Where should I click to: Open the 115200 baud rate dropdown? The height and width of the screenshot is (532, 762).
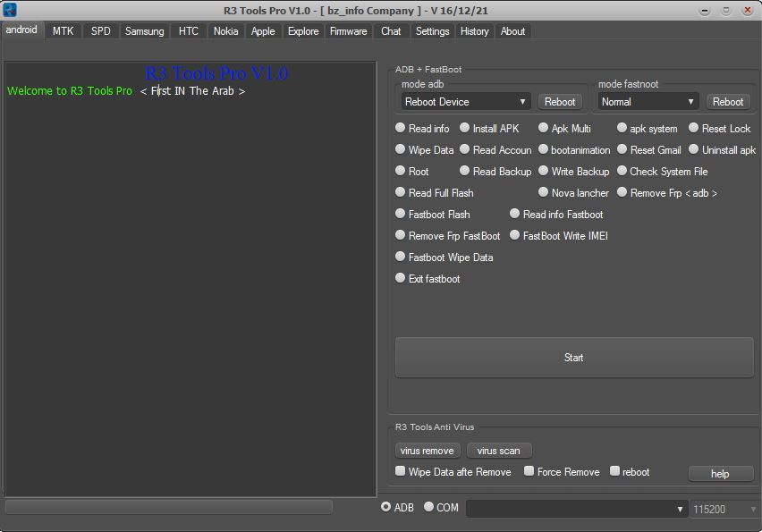tap(724, 509)
